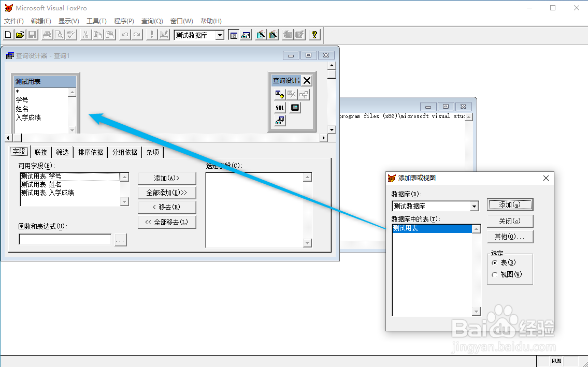Click the Save floppy disk icon
This screenshot has height=367, width=588.
pos(32,35)
